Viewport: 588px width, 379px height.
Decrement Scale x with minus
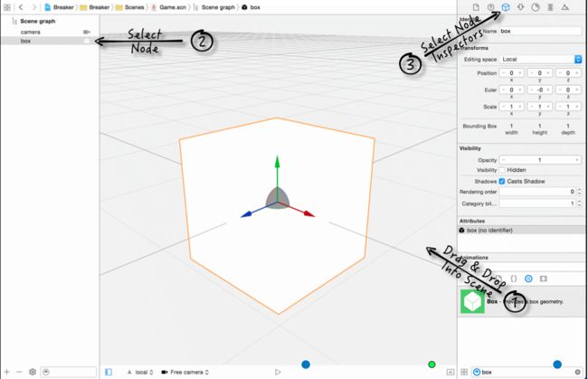(503, 107)
